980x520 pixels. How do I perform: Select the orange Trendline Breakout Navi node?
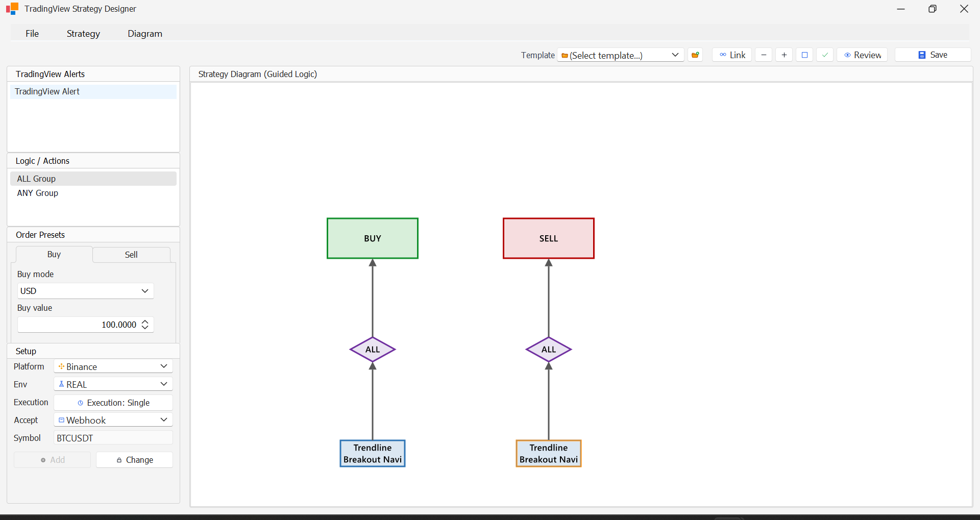point(549,454)
